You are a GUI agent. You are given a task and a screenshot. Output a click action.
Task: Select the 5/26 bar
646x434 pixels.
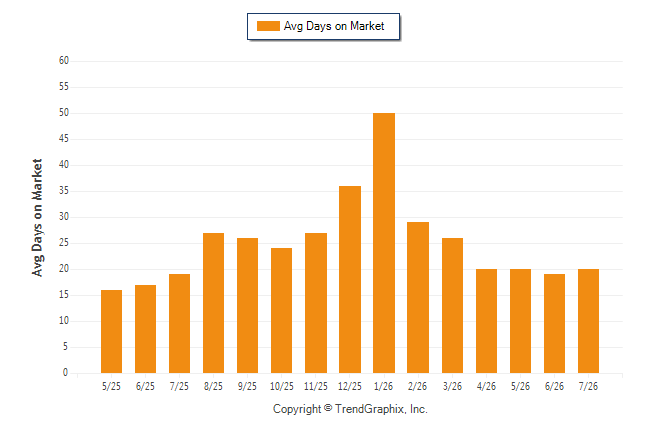point(520,321)
